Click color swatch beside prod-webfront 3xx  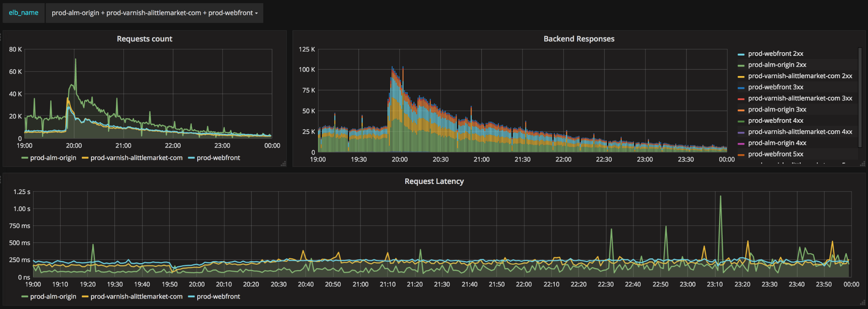741,88
